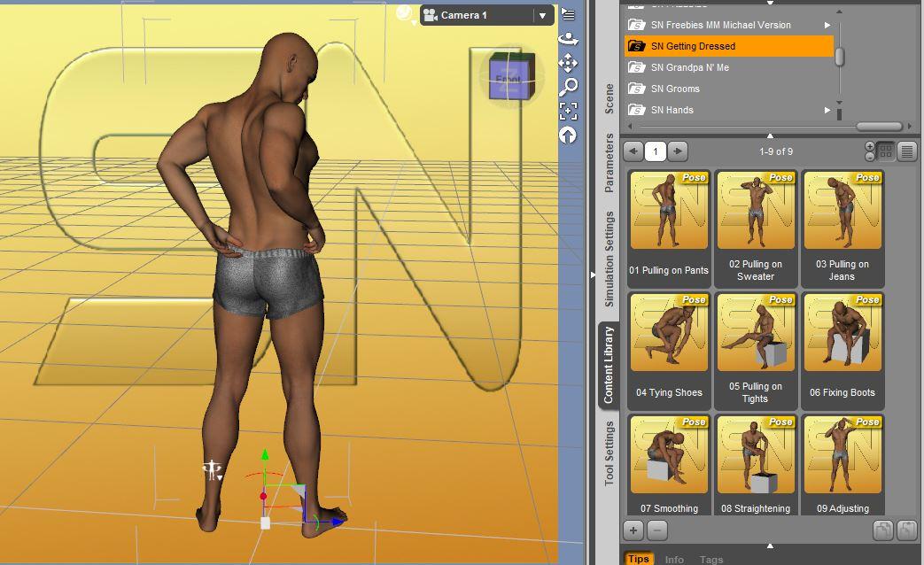The width and height of the screenshot is (924, 565).
Task: Click the '1-9 of 9' page count text
Action: click(776, 151)
